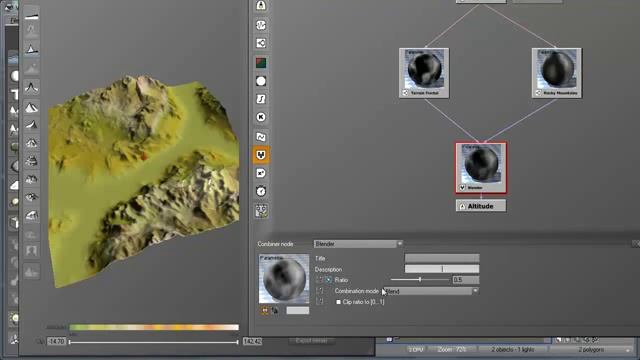Click the icon right of orange preview icon
Image resolution: width=640 pixels, height=360 pixels.
275,311
